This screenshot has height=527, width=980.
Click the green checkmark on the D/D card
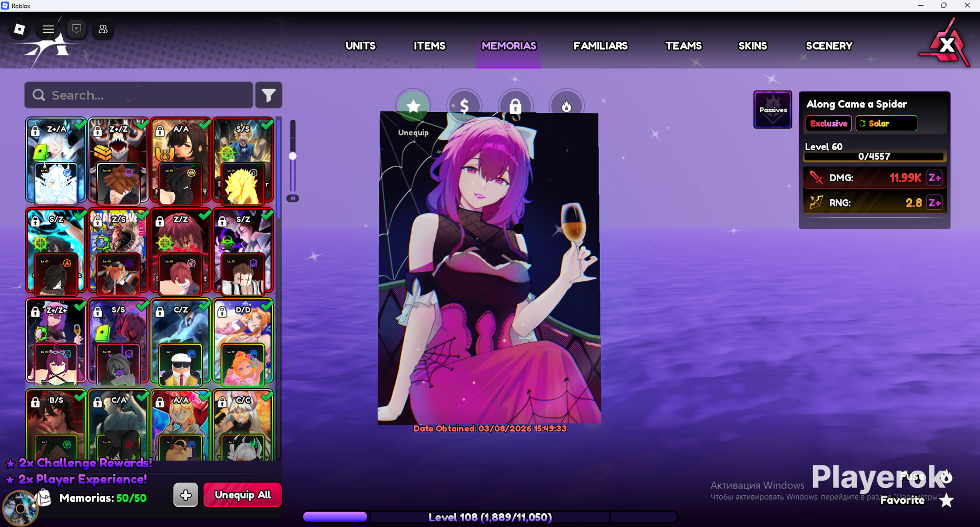tap(267, 305)
